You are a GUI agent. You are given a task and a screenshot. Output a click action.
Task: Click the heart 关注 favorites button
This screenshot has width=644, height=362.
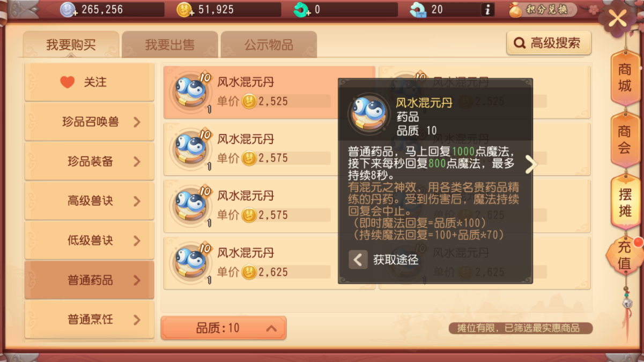pyautogui.click(x=89, y=82)
